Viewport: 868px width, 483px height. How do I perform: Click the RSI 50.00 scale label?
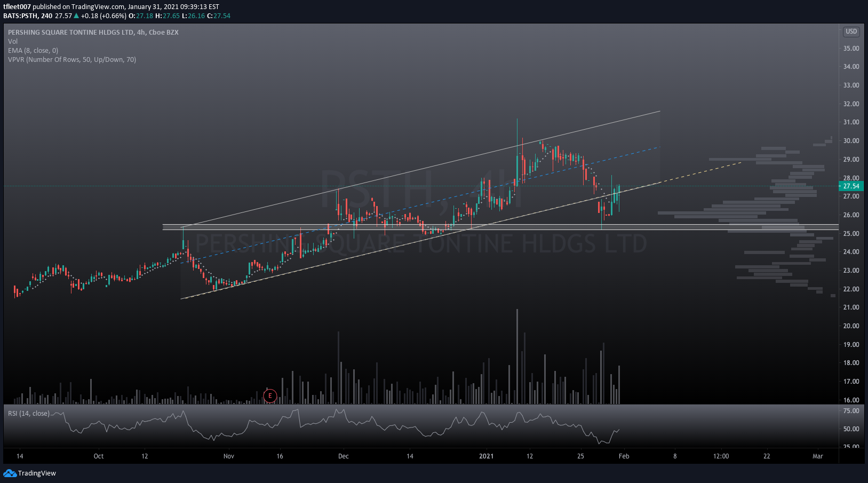pos(851,429)
